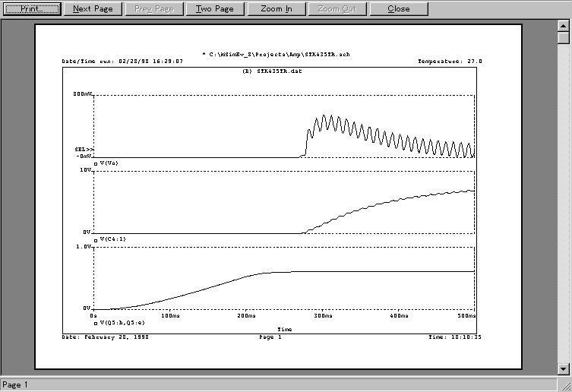
Task: Click the V(Q5:b,Q5:e) legend marker
Action: pyautogui.click(x=96, y=322)
